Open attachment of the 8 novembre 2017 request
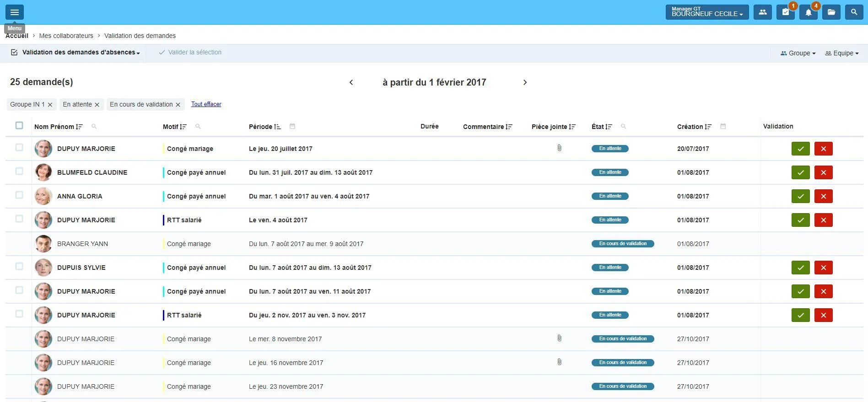Screen dimensions: 868x402 click(x=559, y=338)
